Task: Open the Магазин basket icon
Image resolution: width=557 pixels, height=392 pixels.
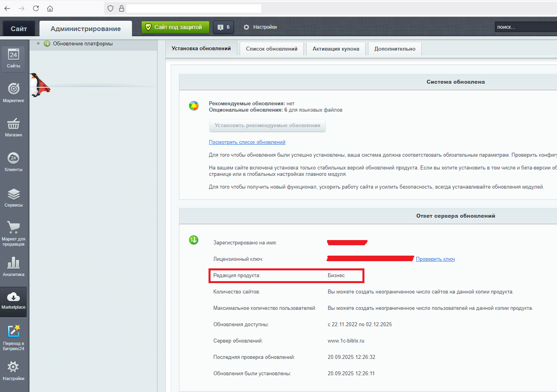Action: pos(14,124)
